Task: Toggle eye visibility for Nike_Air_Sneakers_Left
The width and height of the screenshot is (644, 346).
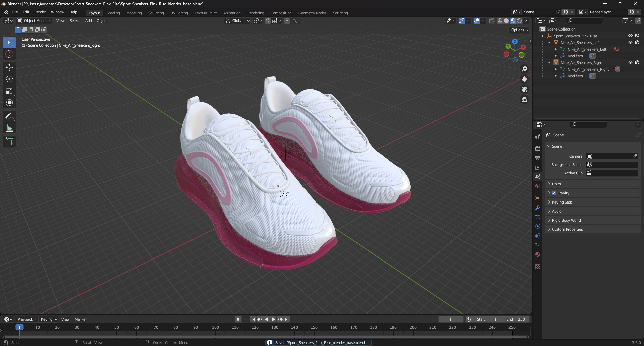Action: 630,42
